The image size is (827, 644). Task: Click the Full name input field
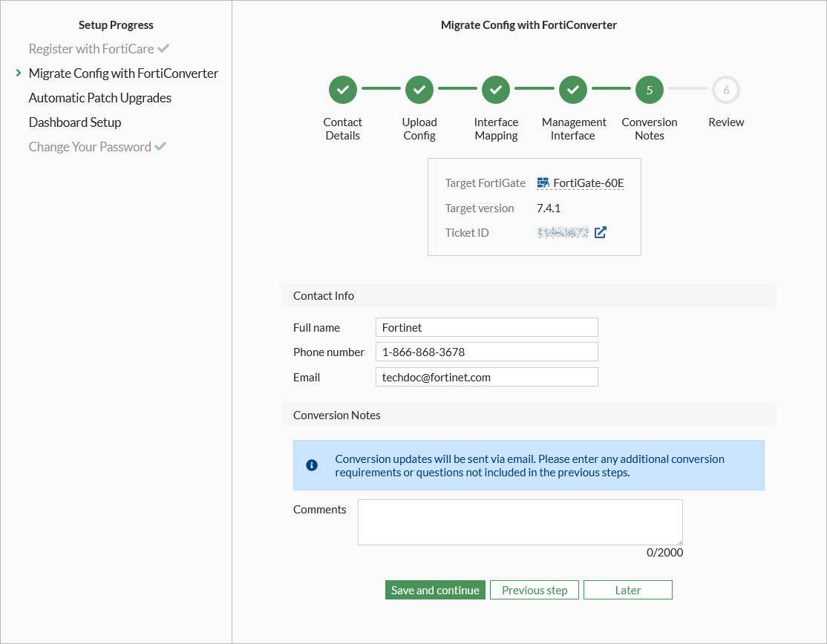[x=486, y=327]
